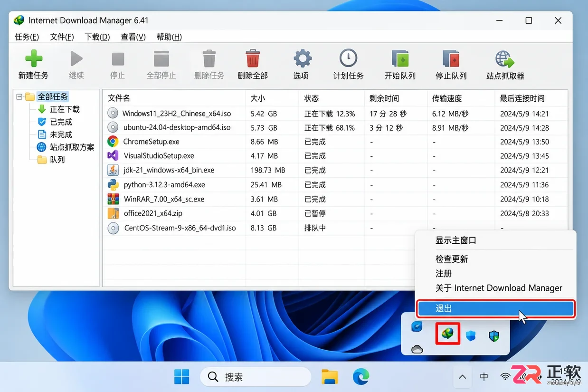Collapse the hidden tray icons chevron
Screen dimensions: 588x392
pos(462,377)
